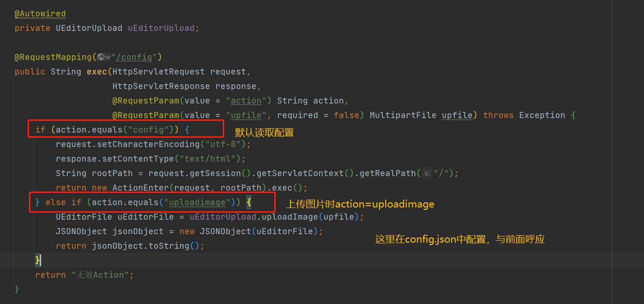644x304 pixels.
Task: Place cursor at highlighted closing brace line
Action: point(322,260)
